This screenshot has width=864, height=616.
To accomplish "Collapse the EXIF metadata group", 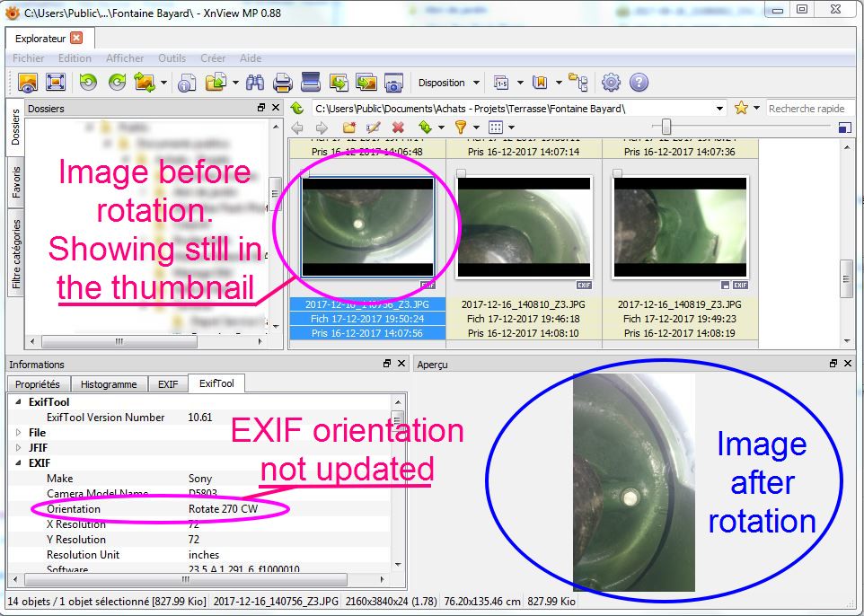I will 18,463.
